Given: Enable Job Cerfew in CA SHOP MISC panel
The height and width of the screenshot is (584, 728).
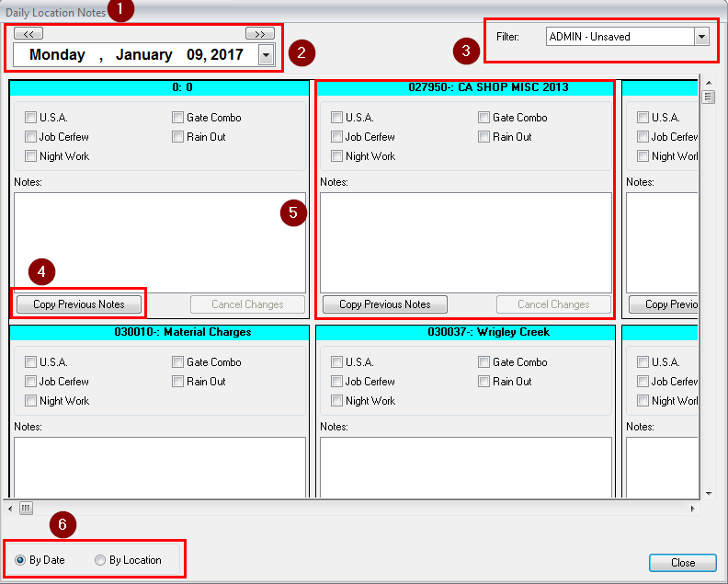Looking at the screenshot, I should [x=337, y=137].
